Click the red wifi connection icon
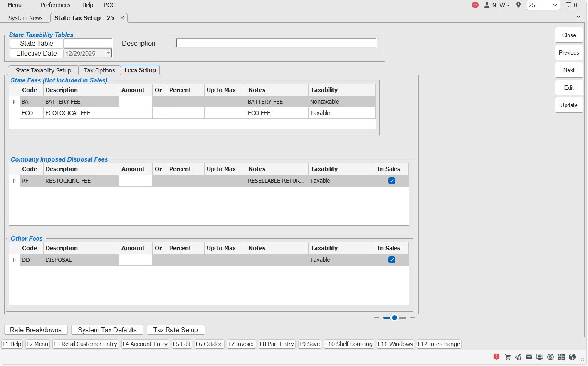This screenshot has height=366, width=588. coord(475,5)
